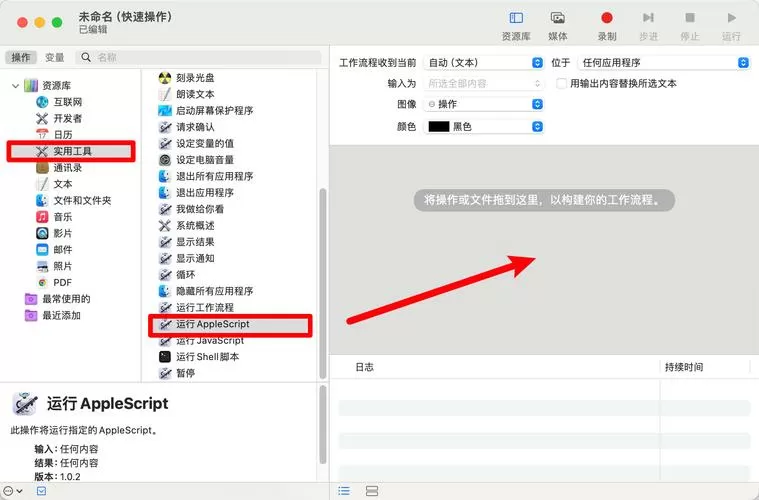The height and width of the screenshot is (500, 759).
Task: Open the 最近添加 smart folder
Action: [x=53, y=315]
